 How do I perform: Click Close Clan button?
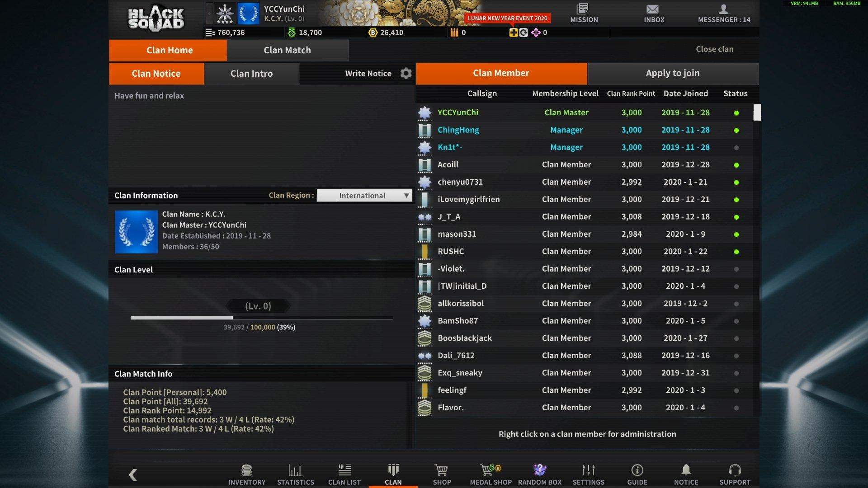pos(715,49)
